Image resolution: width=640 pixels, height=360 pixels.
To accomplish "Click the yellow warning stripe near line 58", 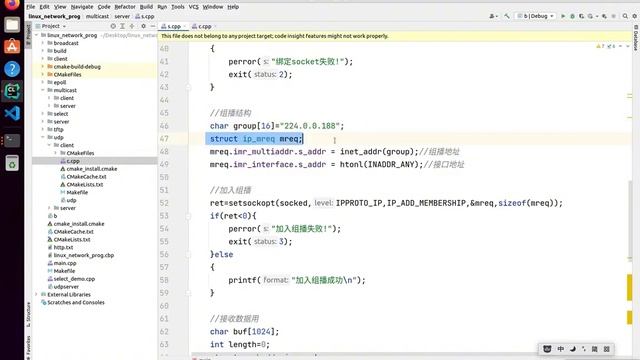I will [629, 287].
